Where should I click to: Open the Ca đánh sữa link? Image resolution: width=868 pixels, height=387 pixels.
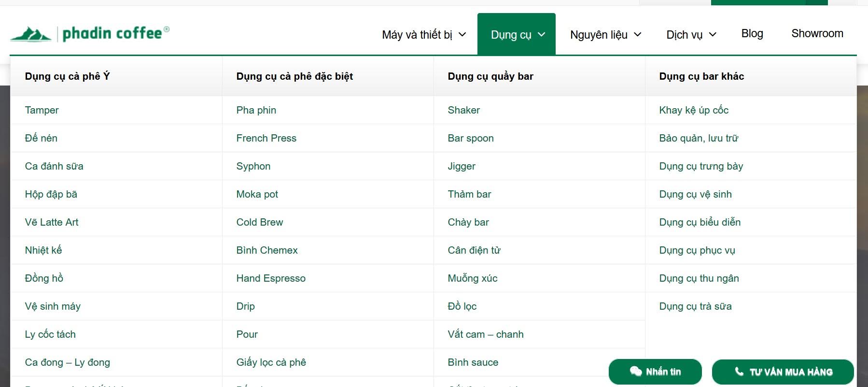tap(54, 166)
